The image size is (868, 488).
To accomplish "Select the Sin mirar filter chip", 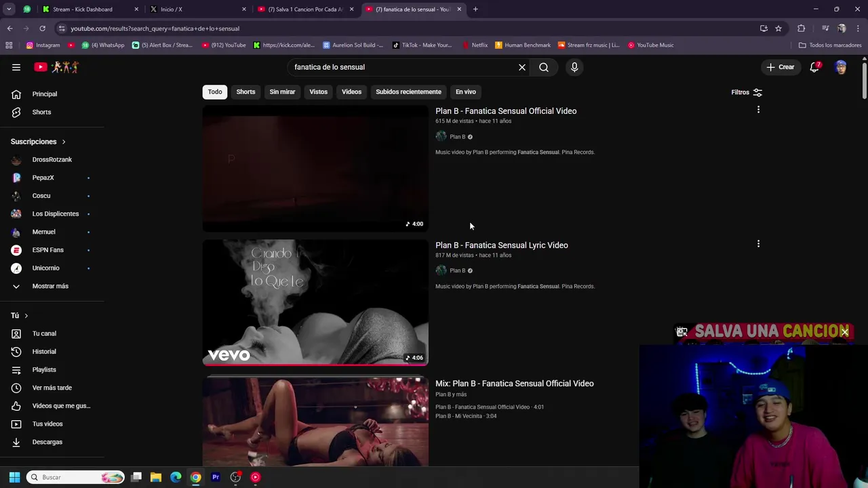I will click(282, 91).
